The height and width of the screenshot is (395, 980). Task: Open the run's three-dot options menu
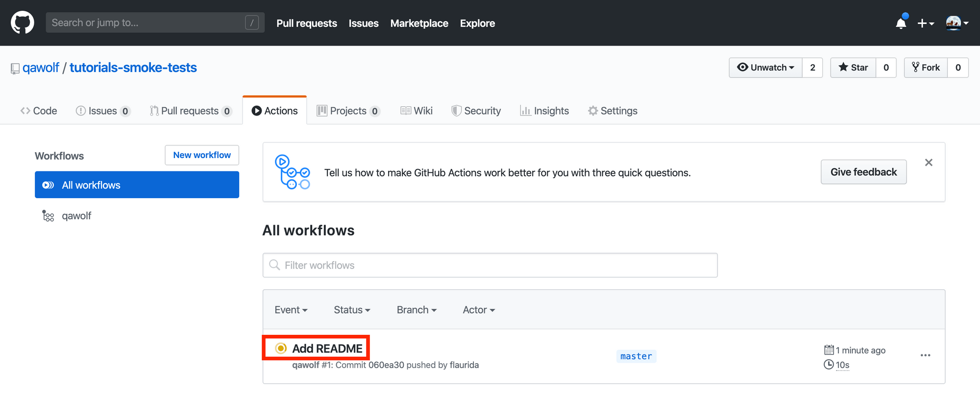click(x=925, y=355)
